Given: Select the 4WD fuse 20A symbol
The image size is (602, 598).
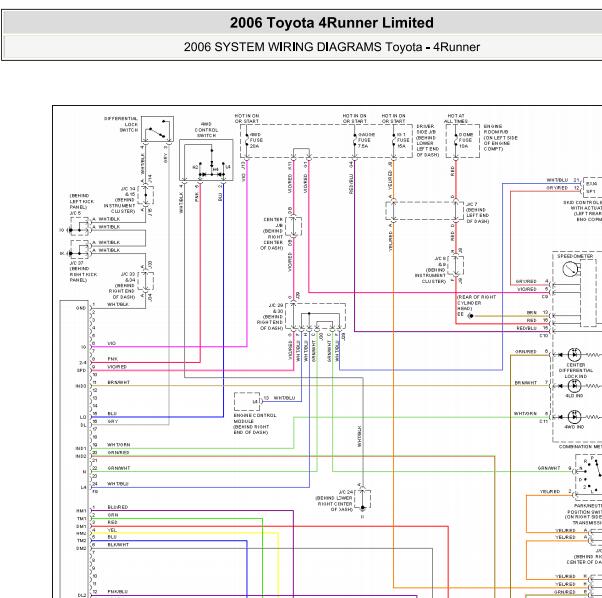Looking at the screenshot, I should point(247,140).
